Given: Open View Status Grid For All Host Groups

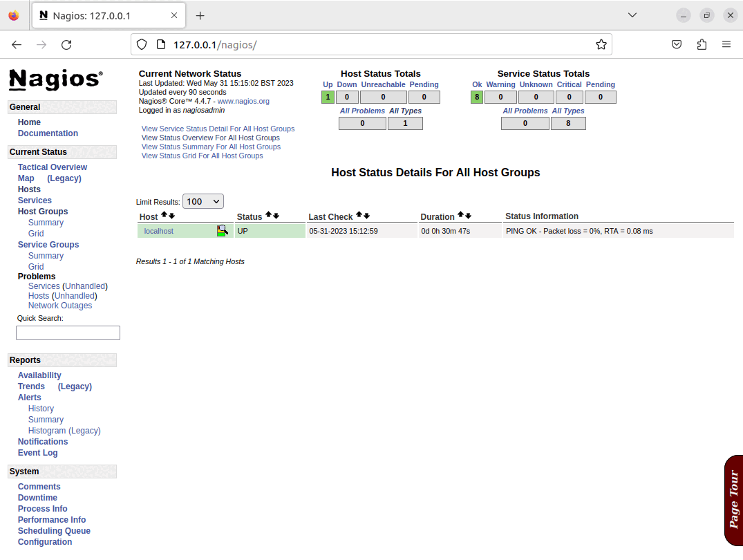Looking at the screenshot, I should click(202, 156).
